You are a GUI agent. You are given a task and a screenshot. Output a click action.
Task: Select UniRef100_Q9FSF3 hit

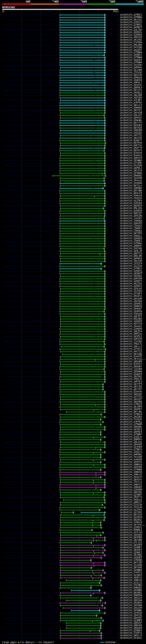pos(131,382)
